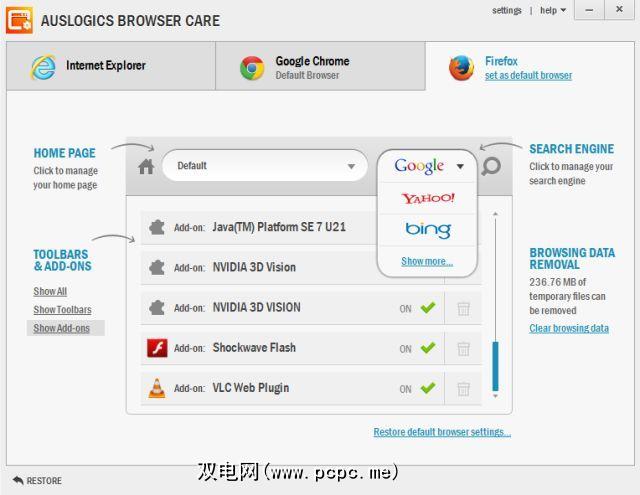
Task: Switch to the Google Chrome tab
Action: (320, 66)
